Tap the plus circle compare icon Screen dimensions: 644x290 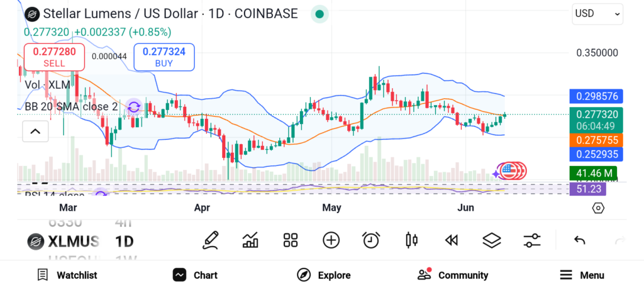[331, 240]
